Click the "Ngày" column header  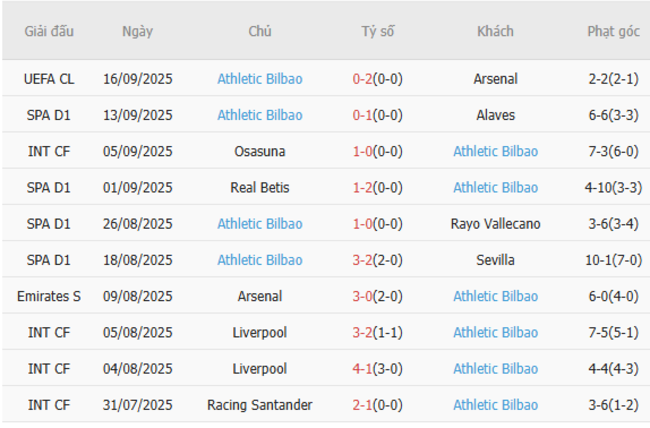(x=138, y=31)
